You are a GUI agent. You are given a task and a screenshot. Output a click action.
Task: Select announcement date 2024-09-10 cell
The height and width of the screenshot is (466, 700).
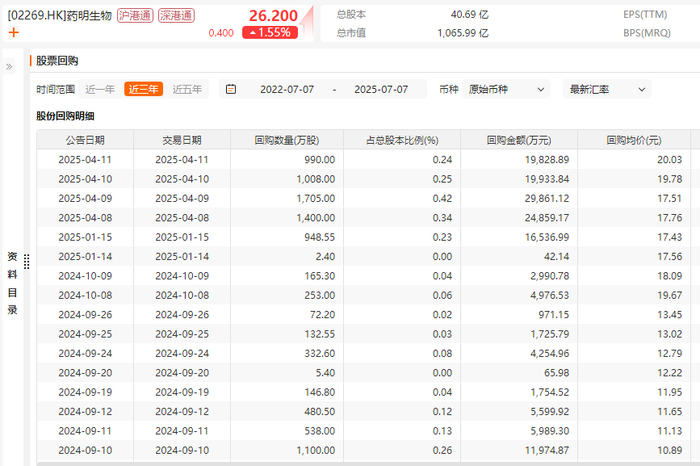tap(85, 450)
